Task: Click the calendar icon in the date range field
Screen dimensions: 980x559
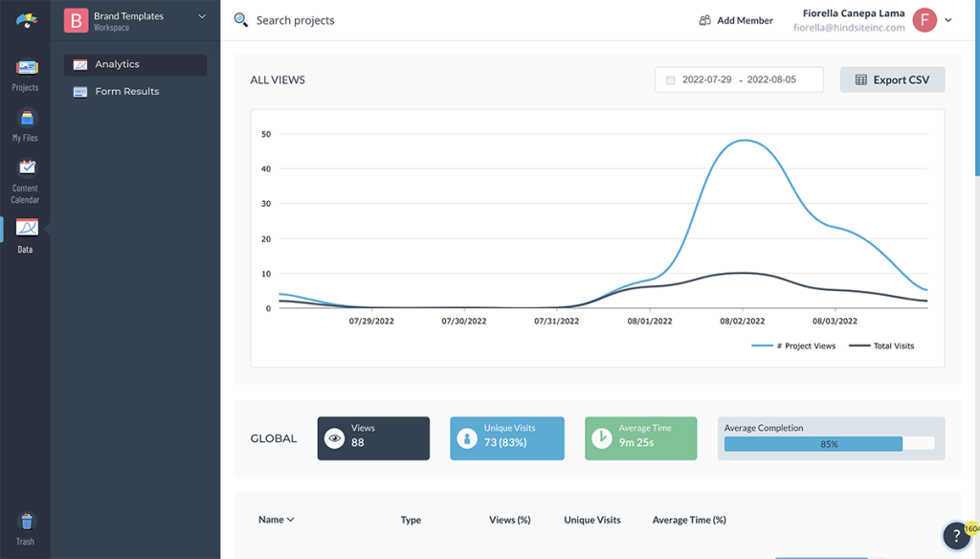Action: click(x=670, y=79)
